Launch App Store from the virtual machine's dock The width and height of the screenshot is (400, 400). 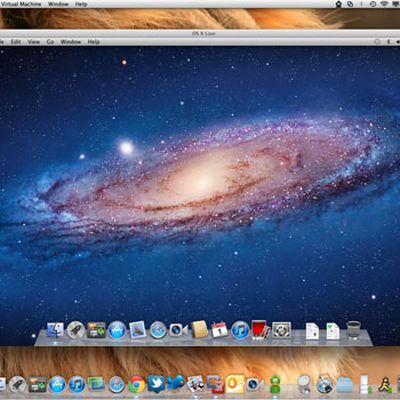pos(117,330)
